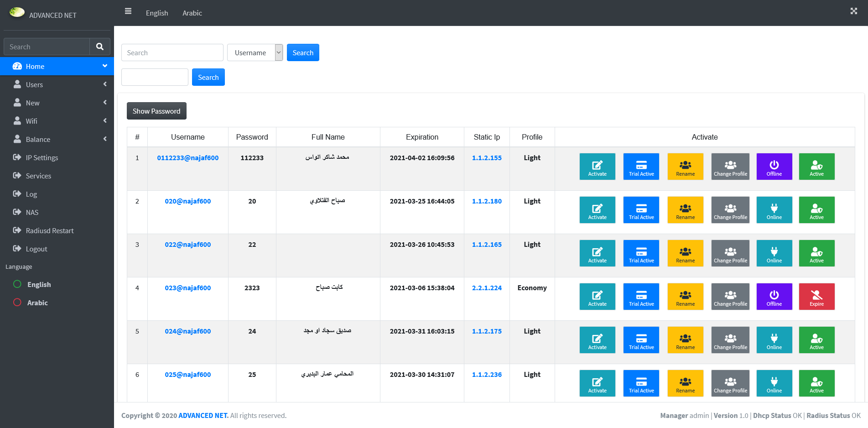This screenshot has height=428, width=868.
Task: Click the green Active button for 020@najaf600
Action: point(816,210)
